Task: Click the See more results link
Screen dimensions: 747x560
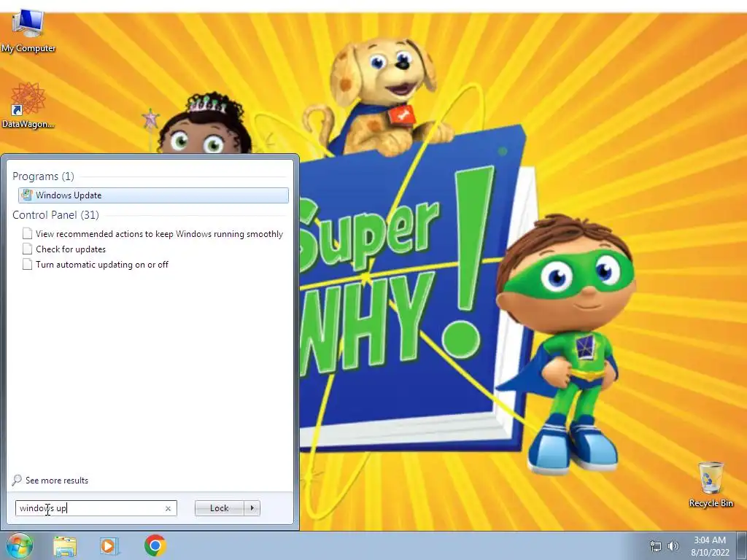Action: point(57,481)
